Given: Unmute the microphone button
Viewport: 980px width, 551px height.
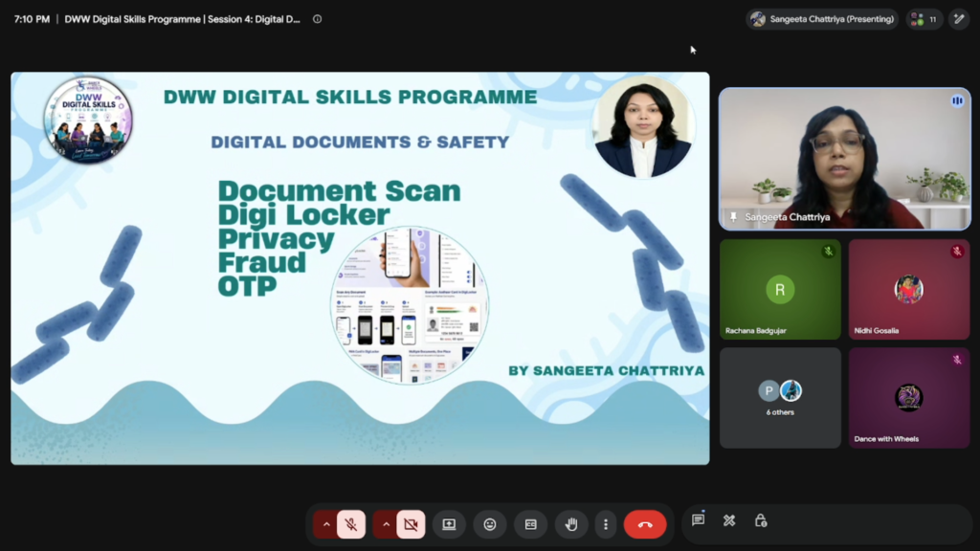Looking at the screenshot, I should [x=351, y=524].
